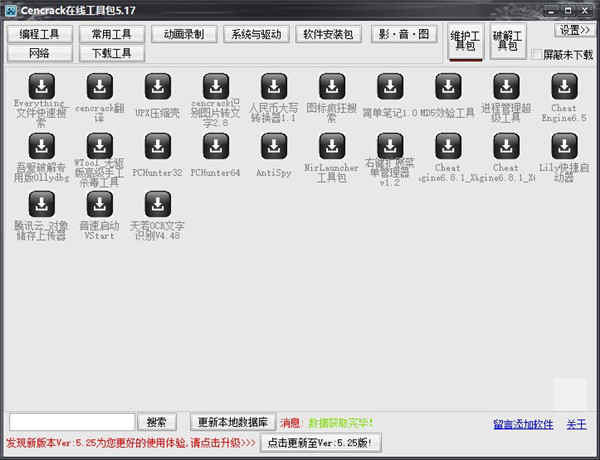600x460 pixels.
Task: Expand the 设置>> panel
Action: 575,30
